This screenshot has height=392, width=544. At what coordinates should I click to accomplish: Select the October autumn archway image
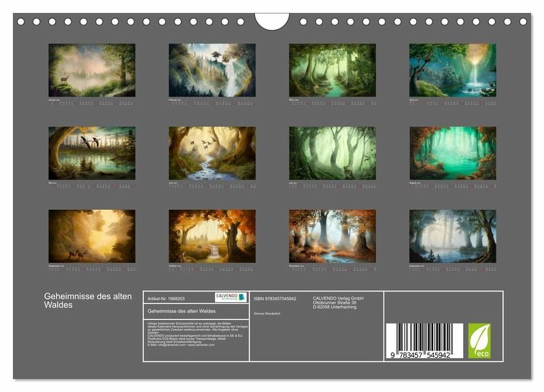(x=212, y=236)
